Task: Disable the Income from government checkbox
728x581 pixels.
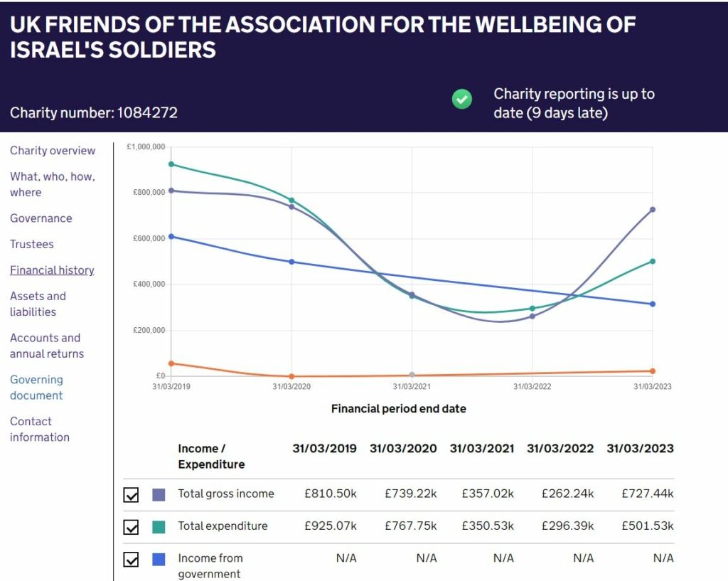Action: tap(131, 559)
